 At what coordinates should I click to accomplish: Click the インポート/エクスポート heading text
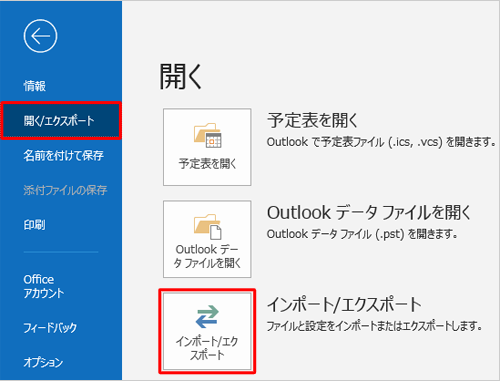[344, 304]
